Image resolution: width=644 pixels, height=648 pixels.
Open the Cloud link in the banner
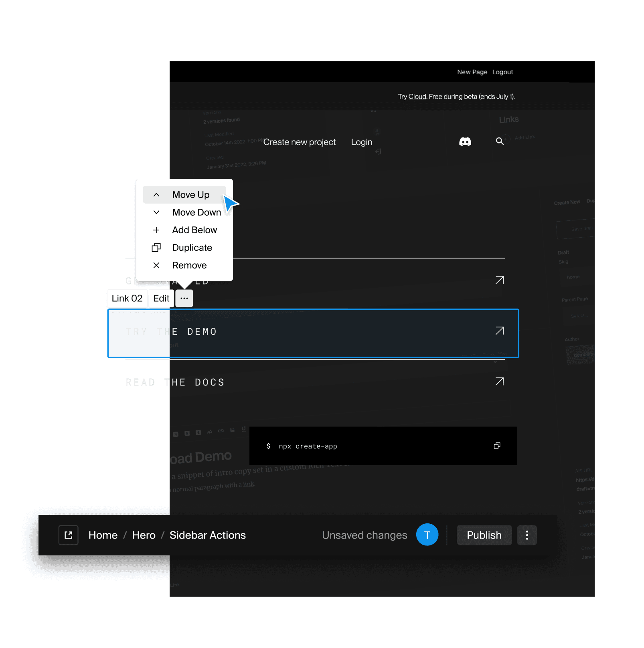coord(417,97)
